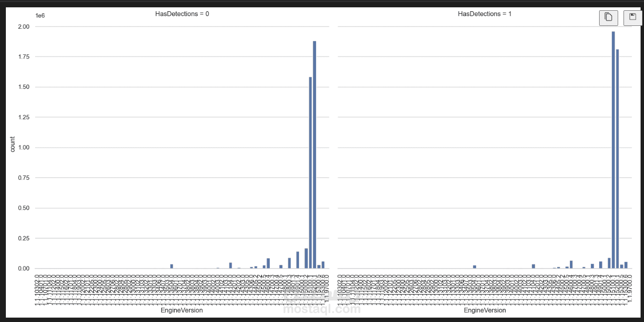Screen dimensions: 644x322
Task: Select the 'HasDetections = 1' chart title
Action: pos(484,14)
